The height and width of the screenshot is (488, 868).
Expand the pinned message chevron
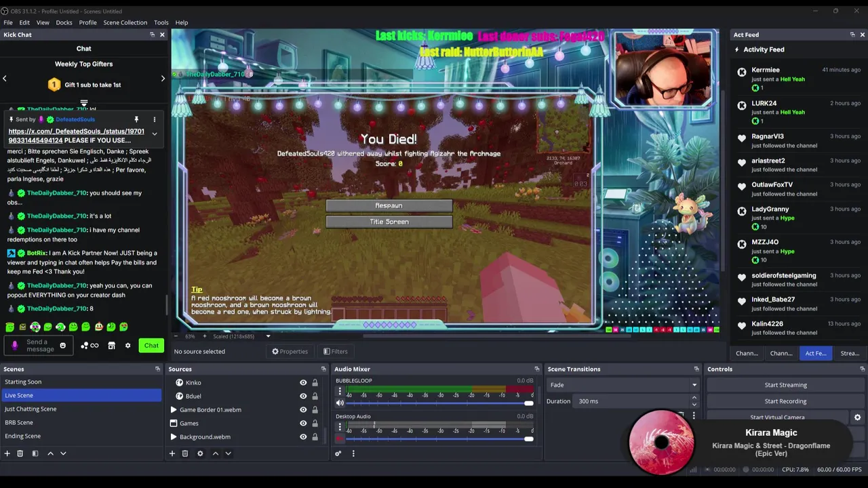tap(154, 134)
